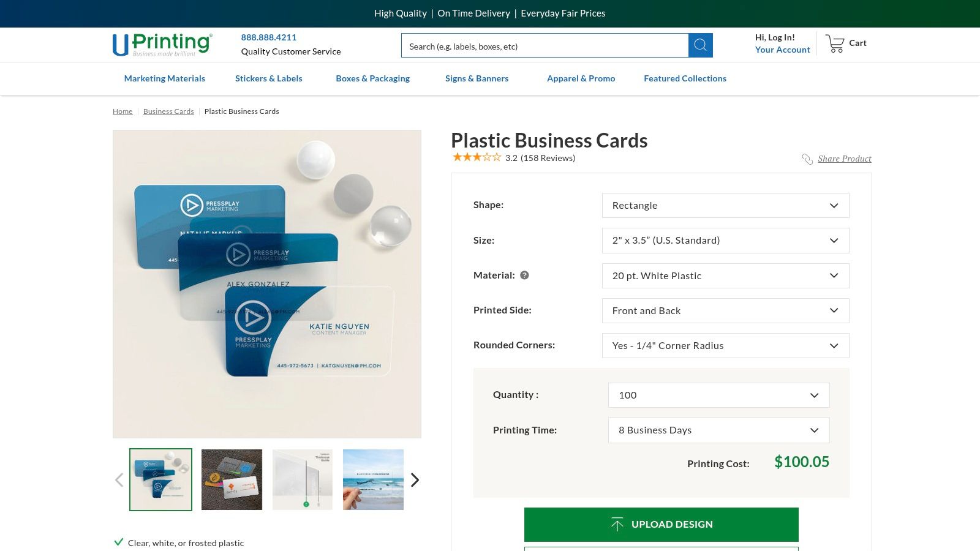
Task: Open the Signs & Banners menu
Action: coord(477,78)
